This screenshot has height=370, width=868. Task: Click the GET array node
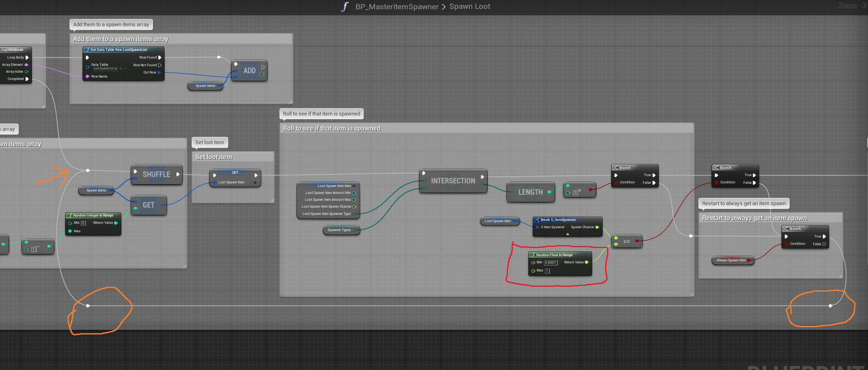point(148,205)
